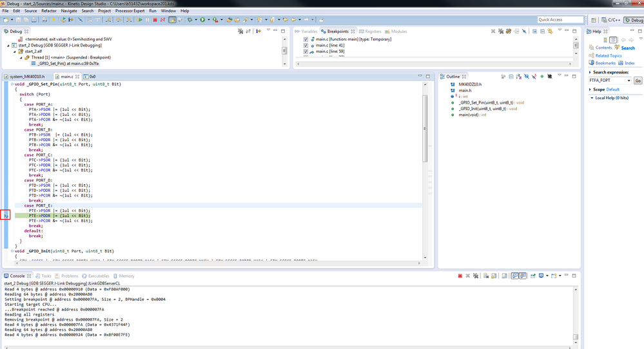
Task: Click Terminate red square in Console view
Action: pyautogui.click(x=460, y=276)
